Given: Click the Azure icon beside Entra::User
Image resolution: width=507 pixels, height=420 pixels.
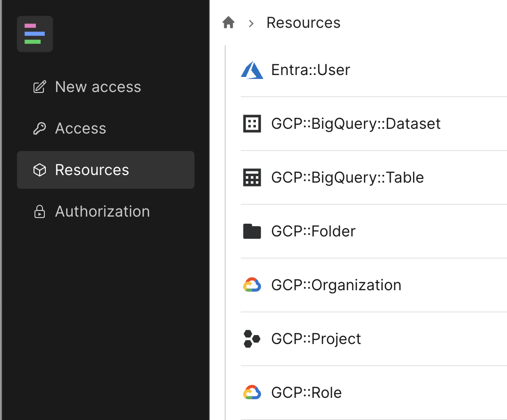Looking at the screenshot, I should [x=252, y=70].
